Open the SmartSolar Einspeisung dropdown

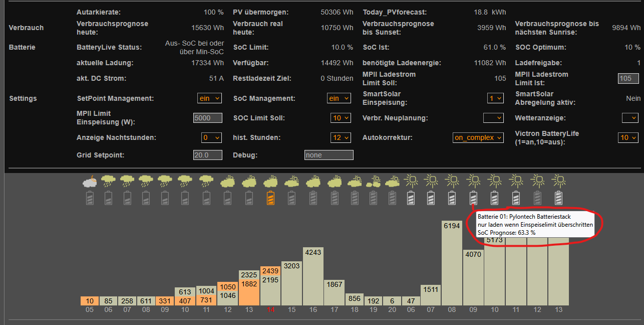click(495, 98)
